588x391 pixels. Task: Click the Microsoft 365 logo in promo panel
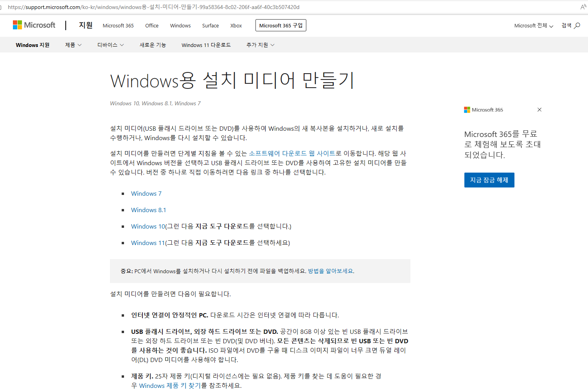(484, 110)
